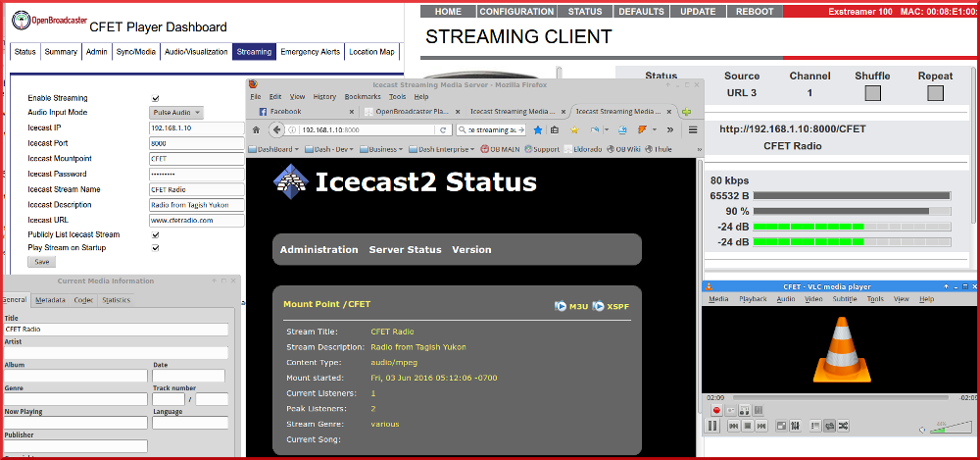980x460 pixels.
Task: Reload the Icecast page in Firefox
Action: (x=443, y=129)
